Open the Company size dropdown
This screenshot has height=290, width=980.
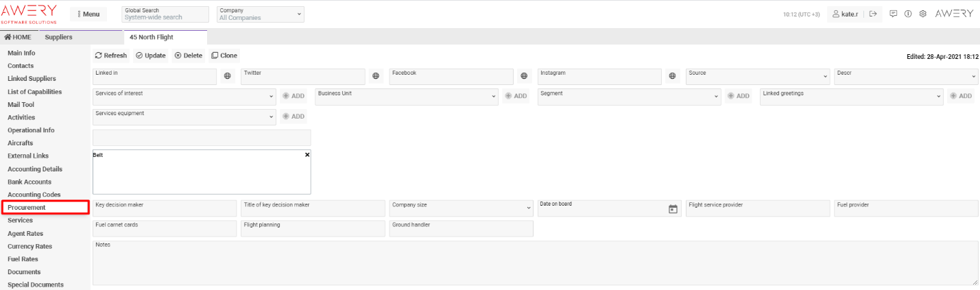[529, 208]
